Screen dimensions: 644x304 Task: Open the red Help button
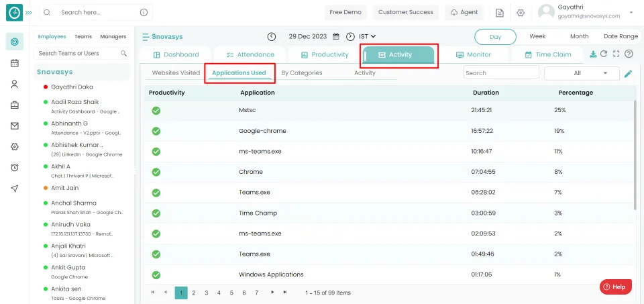(x=615, y=287)
